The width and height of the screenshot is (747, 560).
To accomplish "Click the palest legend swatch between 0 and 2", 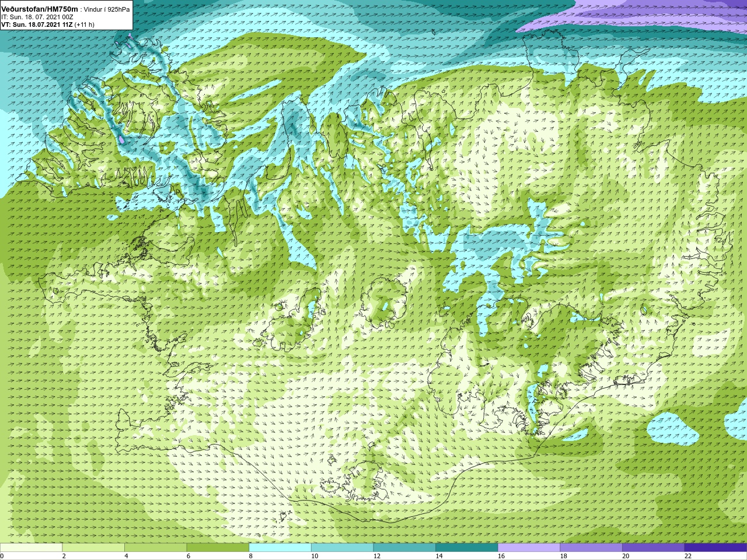I will click(x=31, y=548).
